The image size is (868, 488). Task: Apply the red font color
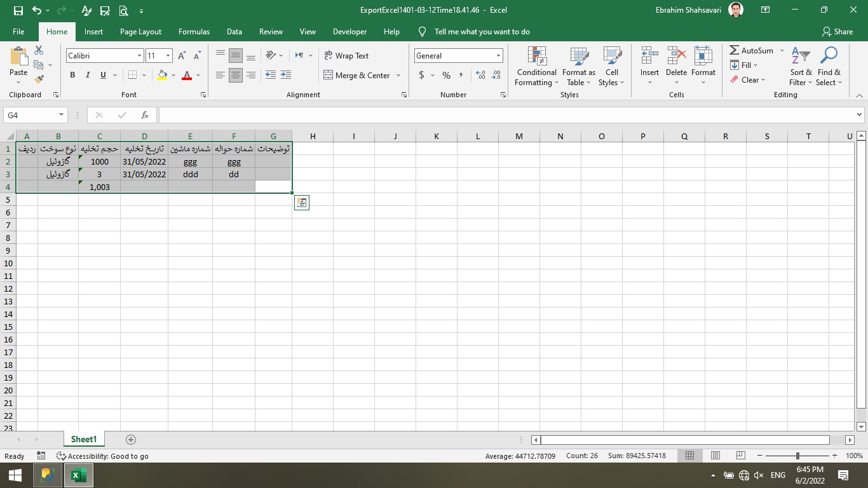[187, 75]
